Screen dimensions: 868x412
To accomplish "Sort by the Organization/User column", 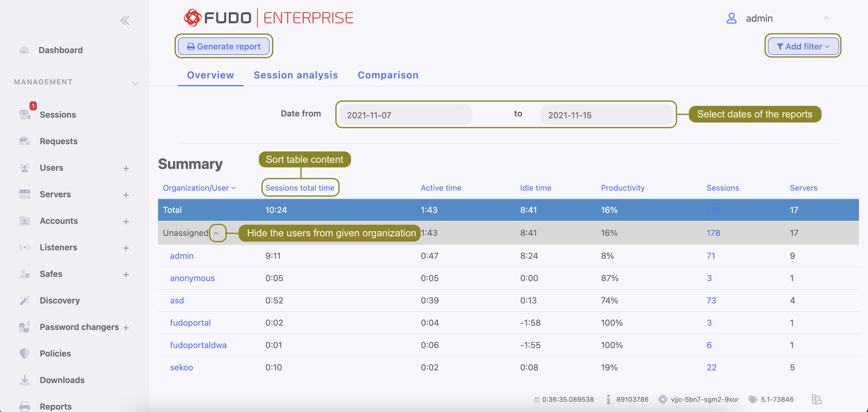I will (x=199, y=188).
